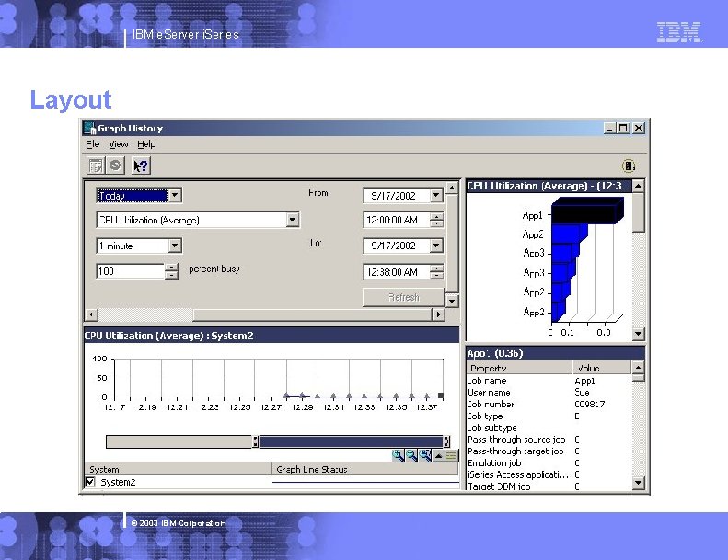Click bar chart panel scroll up arrow
Screen dimensions: 728x560
click(x=639, y=186)
